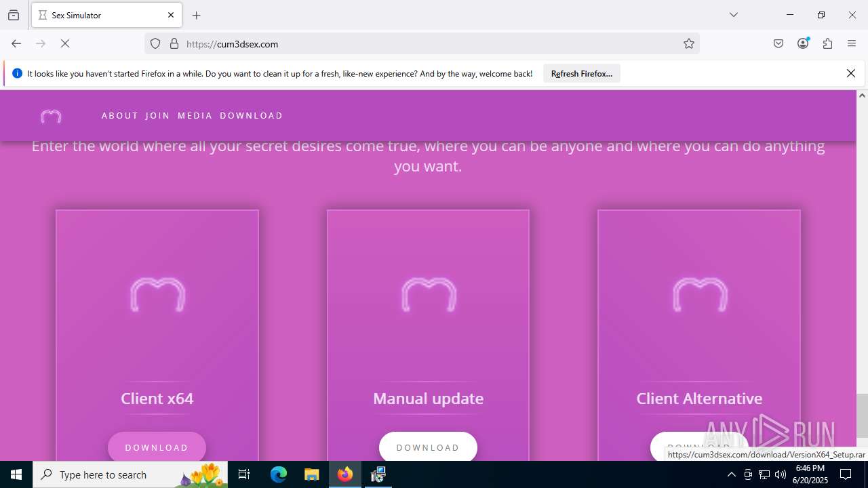Click the Client x64 heading
The image size is (868, 488).
157,399
